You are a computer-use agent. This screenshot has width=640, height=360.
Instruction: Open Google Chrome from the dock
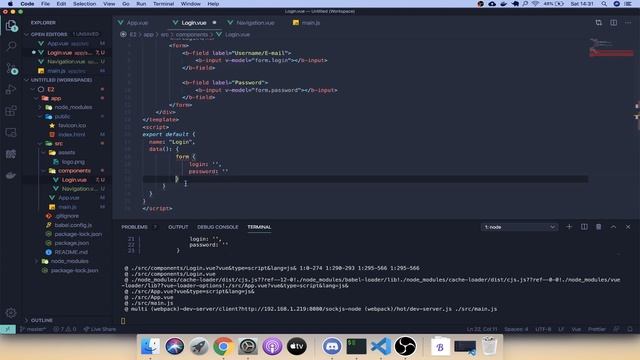pyautogui.click(x=223, y=347)
